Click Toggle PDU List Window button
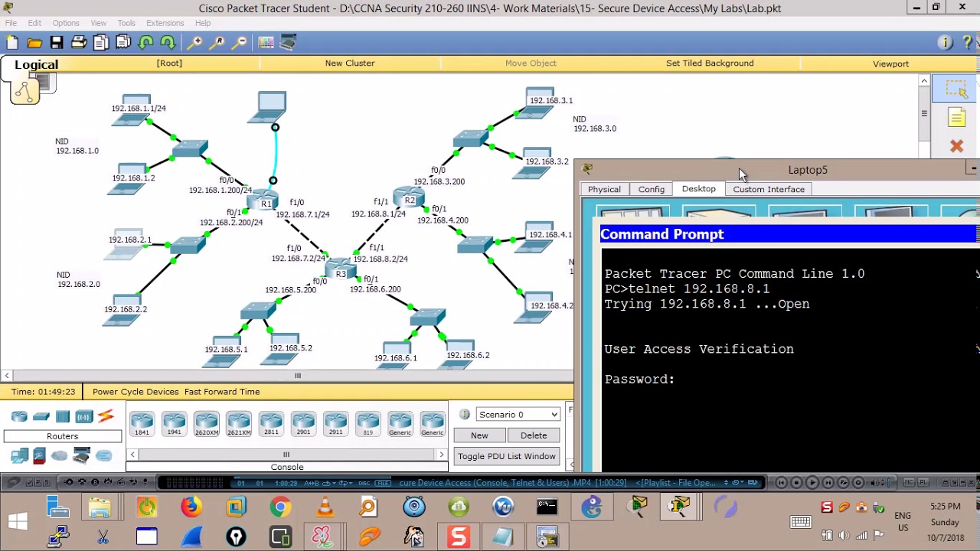 507,456
